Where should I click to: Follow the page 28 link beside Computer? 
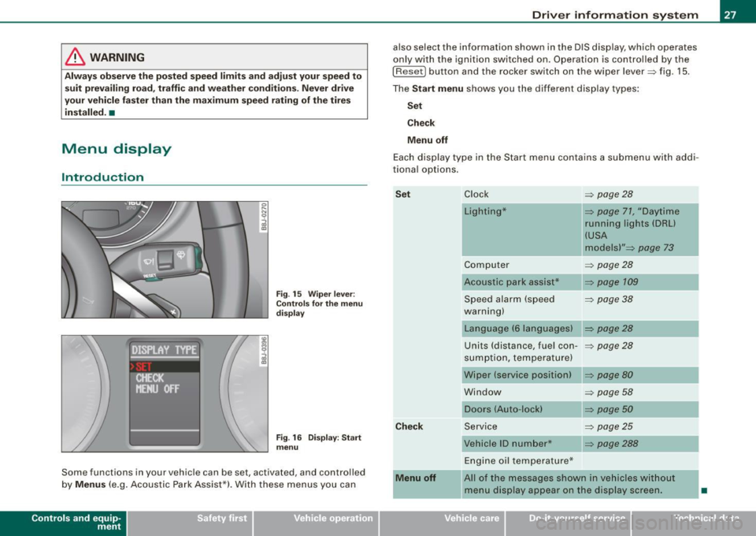[609, 265]
